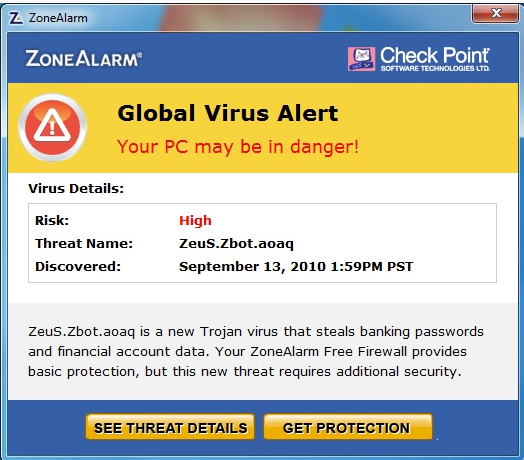Image resolution: width=524 pixels, height=460 pixels.
Task: Click the ZoneAlarm brand logo in header
Action: click(x=84, y=59)
